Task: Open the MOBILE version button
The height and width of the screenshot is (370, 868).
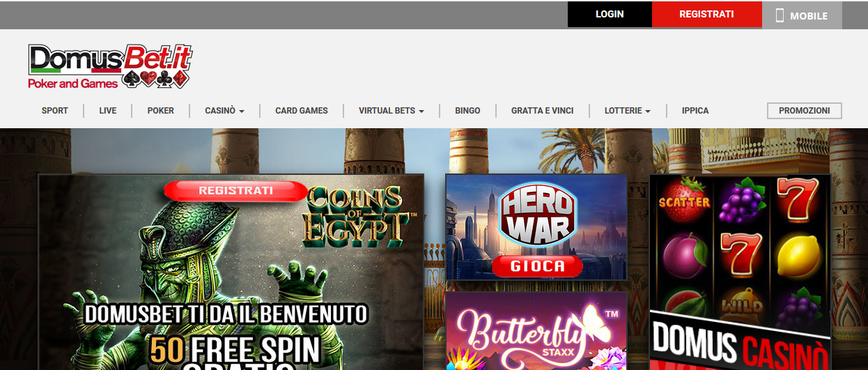Action: click(802, 15)
